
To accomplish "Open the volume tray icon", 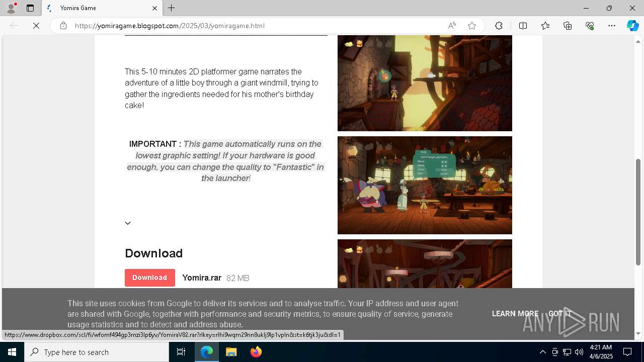I will pyautogui.click(x=579, y=352).
